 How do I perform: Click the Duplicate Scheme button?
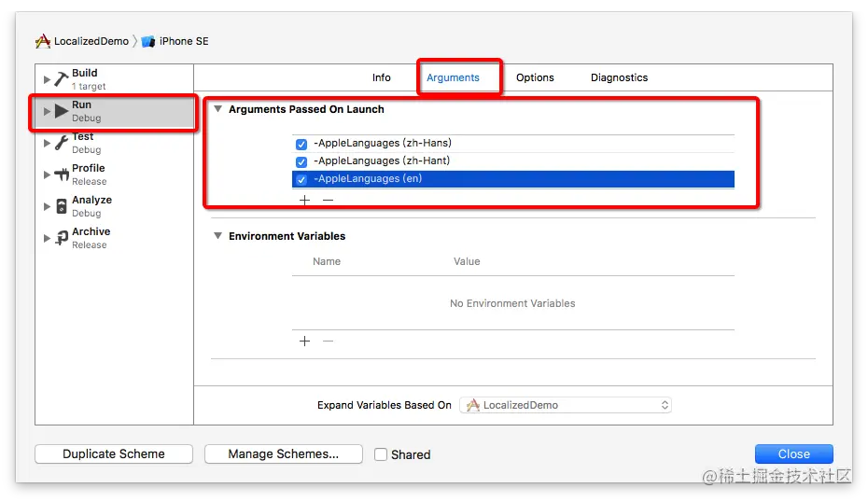pyautogui.click(x=114, y=453)
